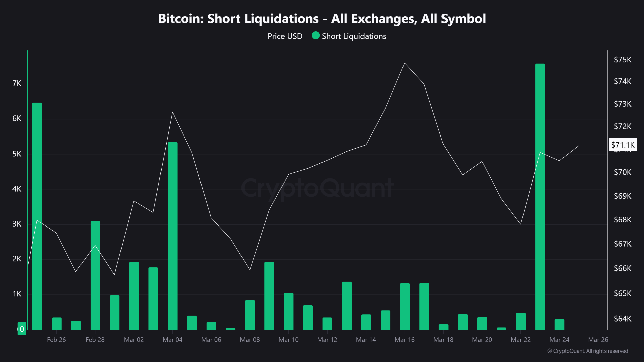Toggle the Short Liquidations legend label
Viewport: 644px width, 362px height.
pos(354,36)
